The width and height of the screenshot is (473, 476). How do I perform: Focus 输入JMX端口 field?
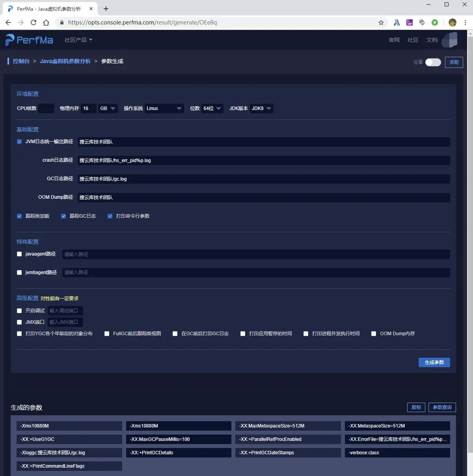65,322
